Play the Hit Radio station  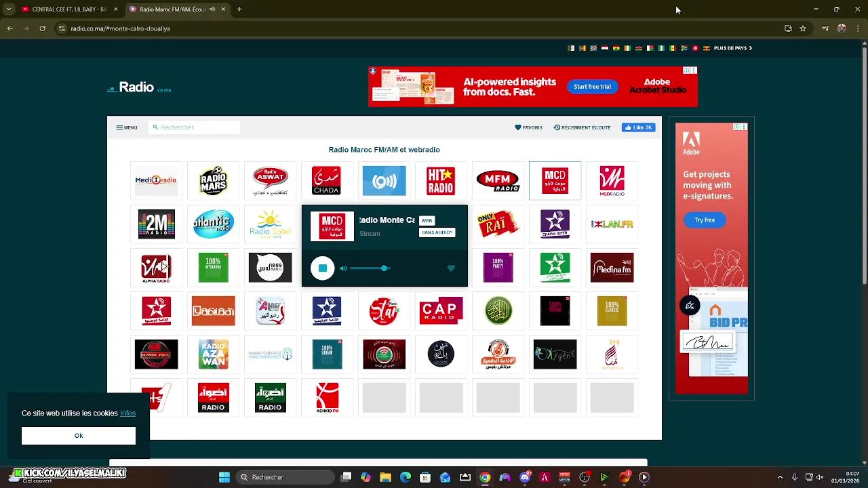441,181
